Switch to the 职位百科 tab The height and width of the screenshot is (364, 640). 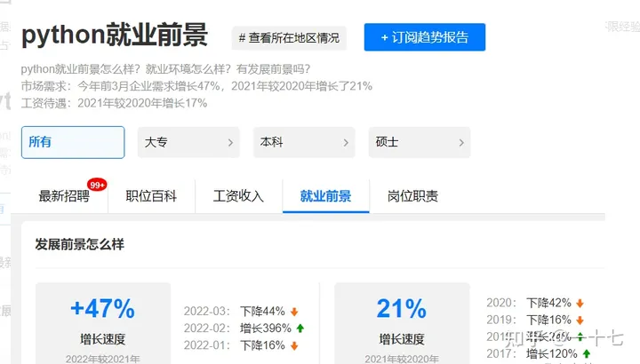pyautogui.click(x=151, y=196)
